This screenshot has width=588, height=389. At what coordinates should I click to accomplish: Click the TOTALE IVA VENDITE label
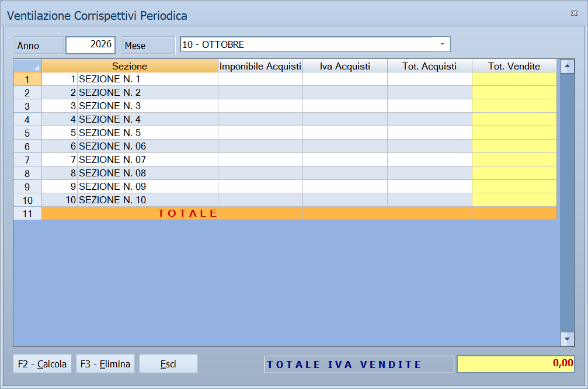[359, 364]
